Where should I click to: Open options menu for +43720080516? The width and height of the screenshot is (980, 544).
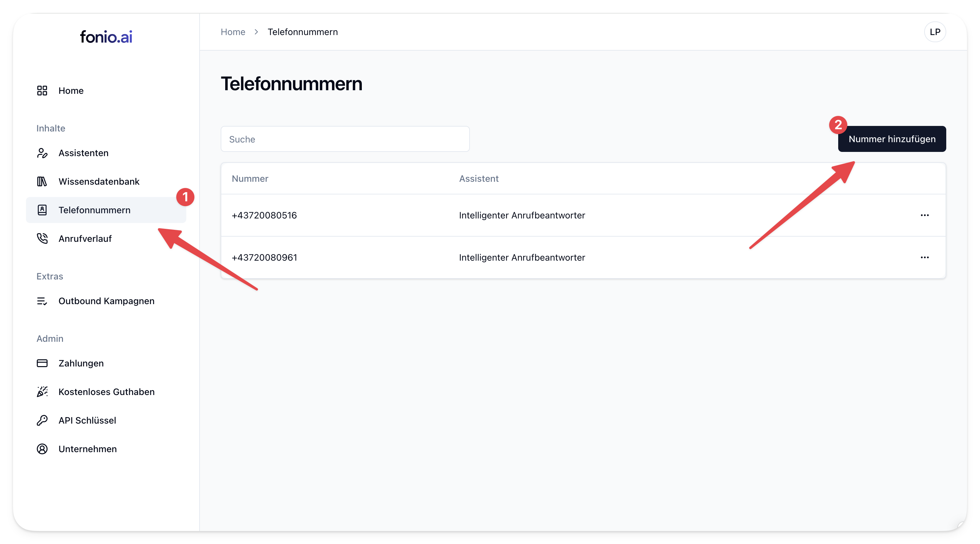click(x=925, y=215)
